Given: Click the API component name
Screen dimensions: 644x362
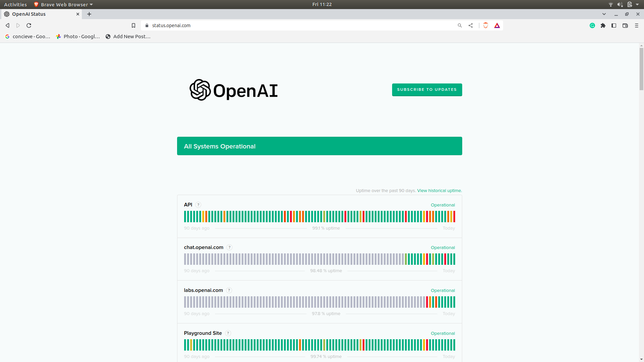Looking at the screenshot, I should point(188,204).
